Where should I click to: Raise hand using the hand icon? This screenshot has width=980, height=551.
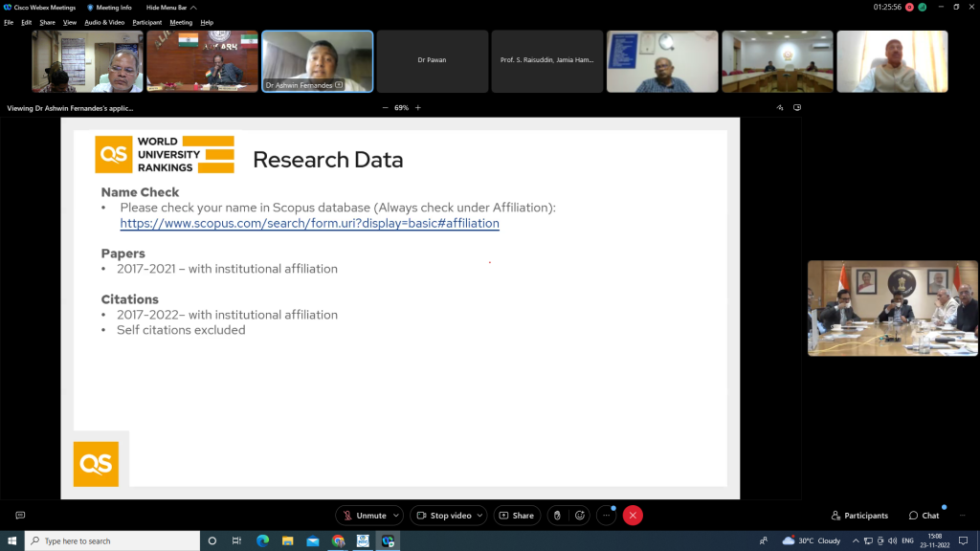coord(557,516)
